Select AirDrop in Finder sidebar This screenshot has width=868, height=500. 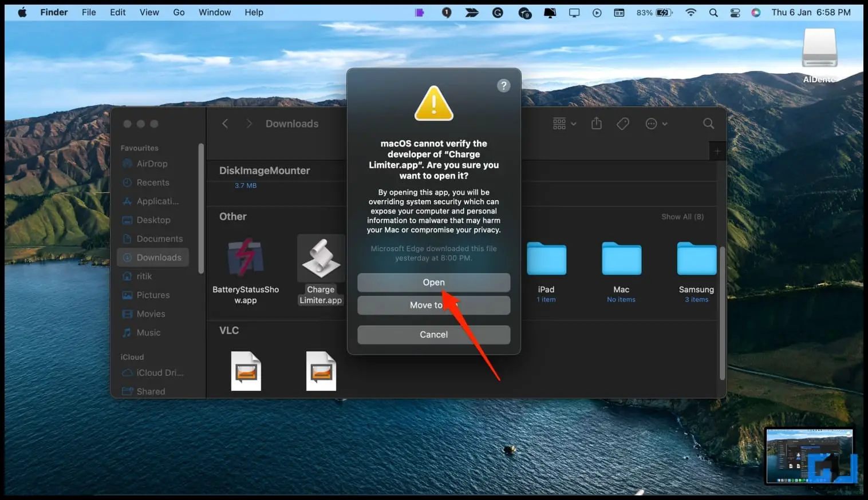tap(152, 164)
